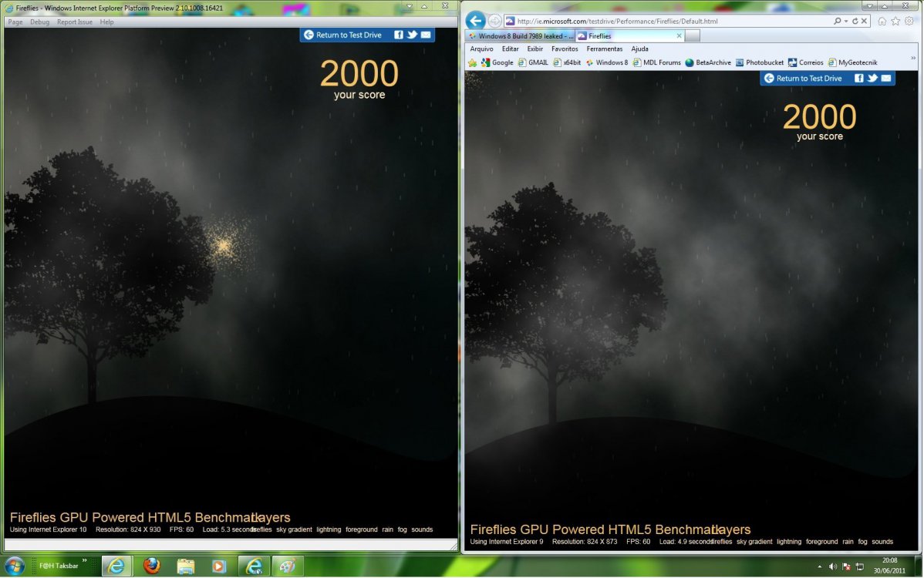Image resolution: width=924 pixels, height=578 pixels.
Task: Open the Debug menu in Platform Preview
Action: [x=39, y=22]
